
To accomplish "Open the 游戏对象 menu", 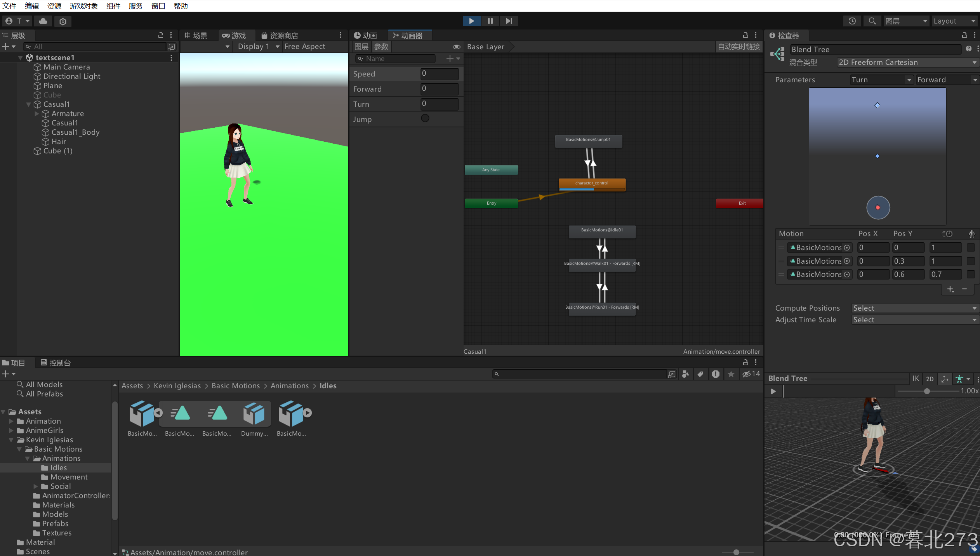I will 83,6.
